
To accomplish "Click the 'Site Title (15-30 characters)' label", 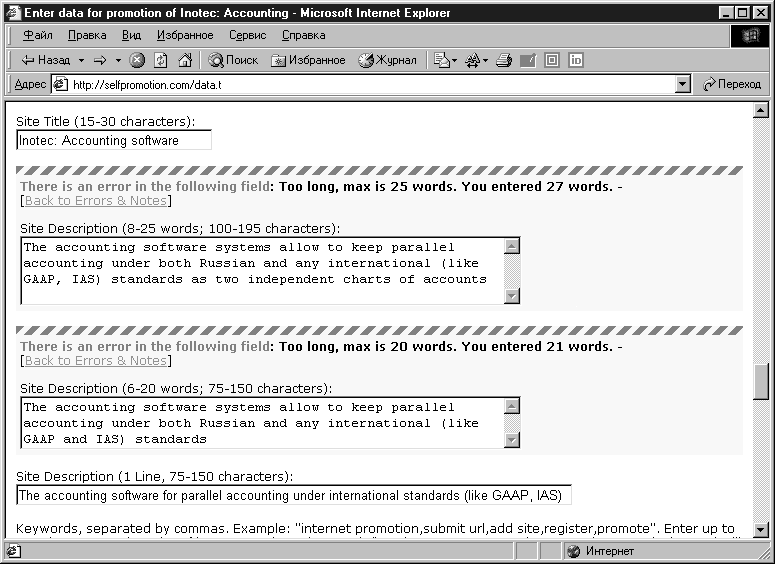I will coord(106,122).
